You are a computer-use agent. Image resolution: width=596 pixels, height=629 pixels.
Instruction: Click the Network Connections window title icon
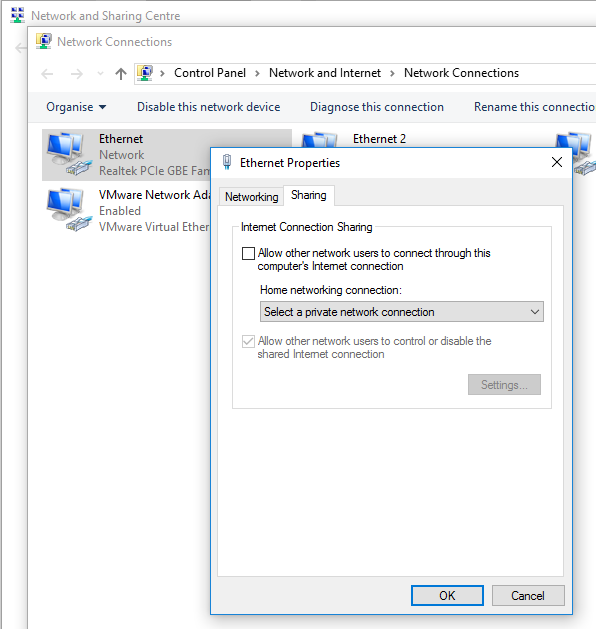coord(44,41)
